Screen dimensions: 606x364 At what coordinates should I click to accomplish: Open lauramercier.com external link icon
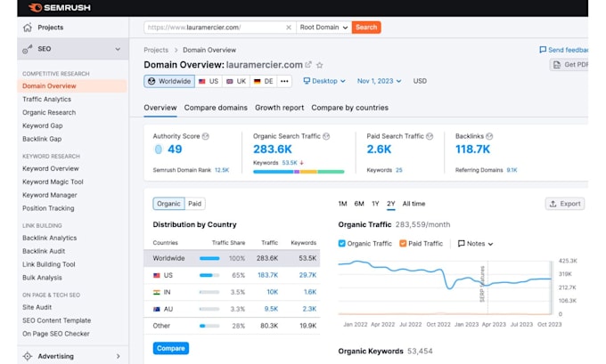308,65
